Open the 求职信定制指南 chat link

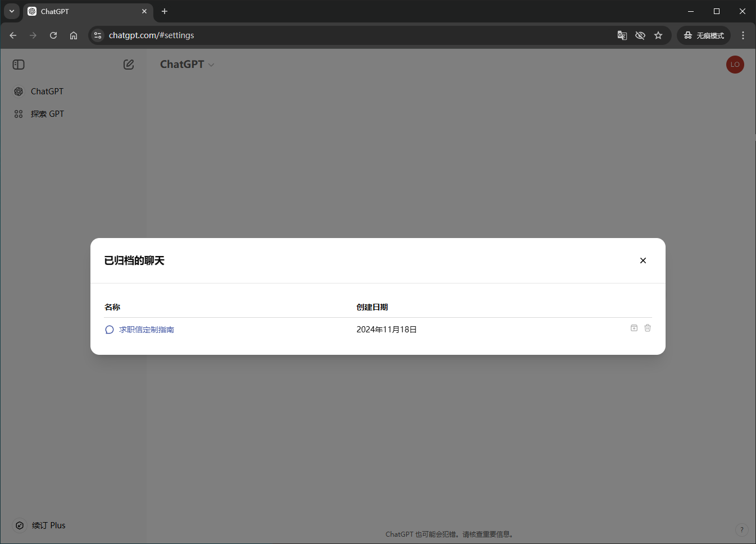pos(146,330)
